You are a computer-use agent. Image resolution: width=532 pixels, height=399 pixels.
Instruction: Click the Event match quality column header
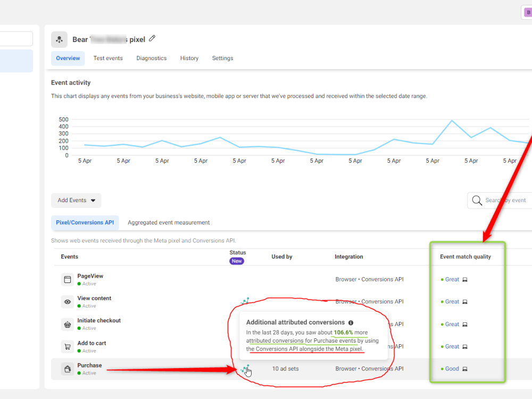(x=465, y=257)
